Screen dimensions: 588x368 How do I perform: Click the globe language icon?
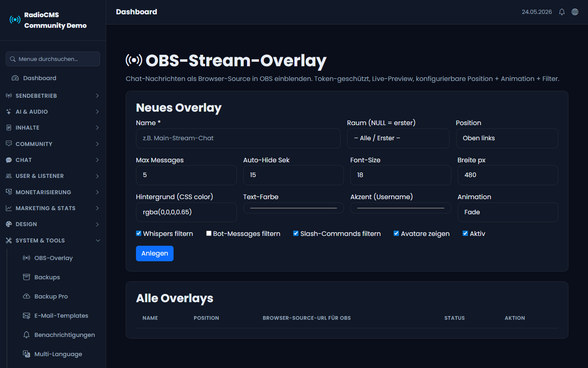[575, 12]
